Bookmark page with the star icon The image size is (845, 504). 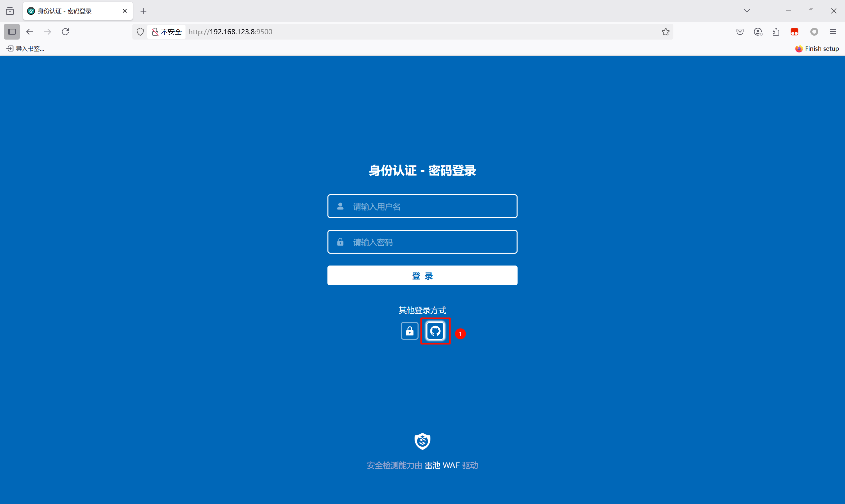(x=665, y=32)
